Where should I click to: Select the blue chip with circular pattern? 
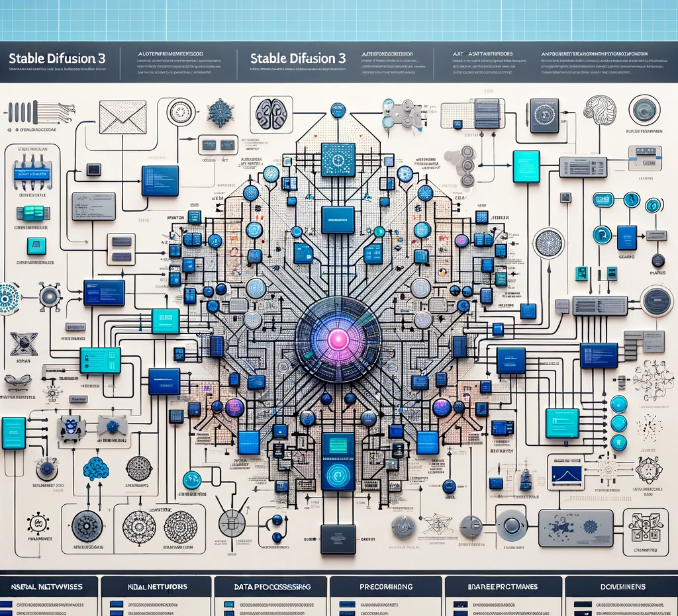tap(338, 160)
